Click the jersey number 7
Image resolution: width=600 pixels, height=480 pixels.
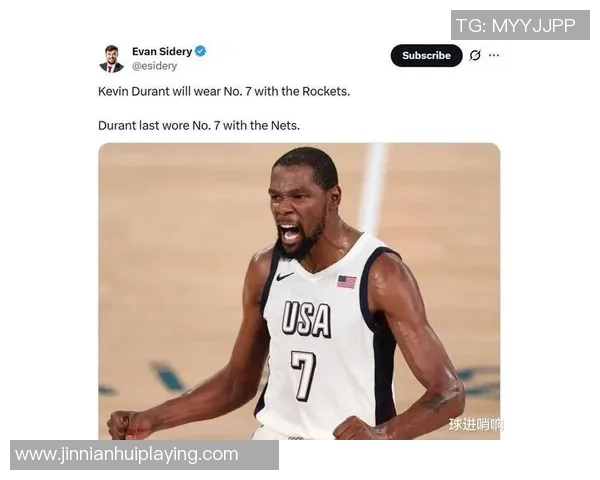point(303,376)
